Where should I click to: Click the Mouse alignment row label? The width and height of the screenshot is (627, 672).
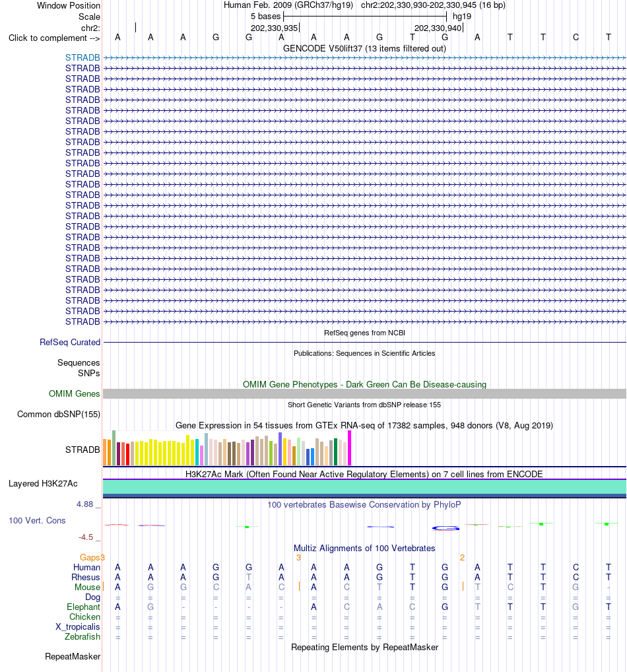pyautogui.click(x=87, y=587)
